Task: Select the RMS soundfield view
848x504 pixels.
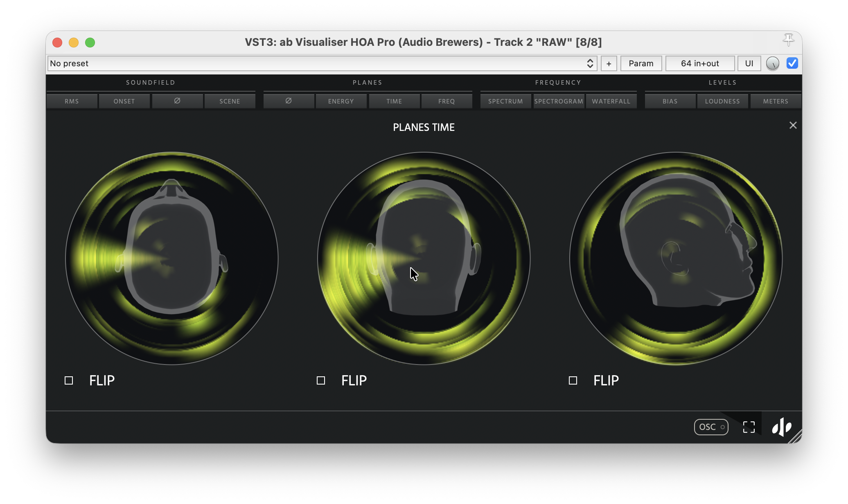Action: click(72, 101)
